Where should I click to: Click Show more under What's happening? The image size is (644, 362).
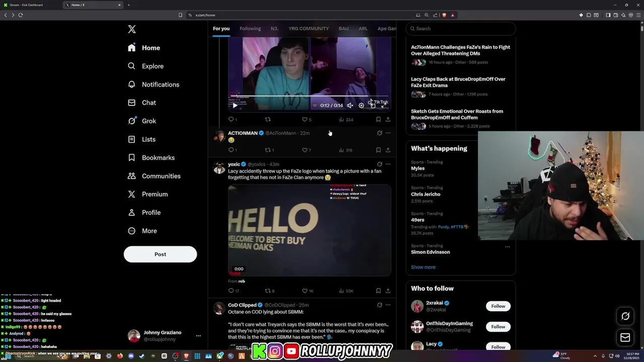pos(423,267)
